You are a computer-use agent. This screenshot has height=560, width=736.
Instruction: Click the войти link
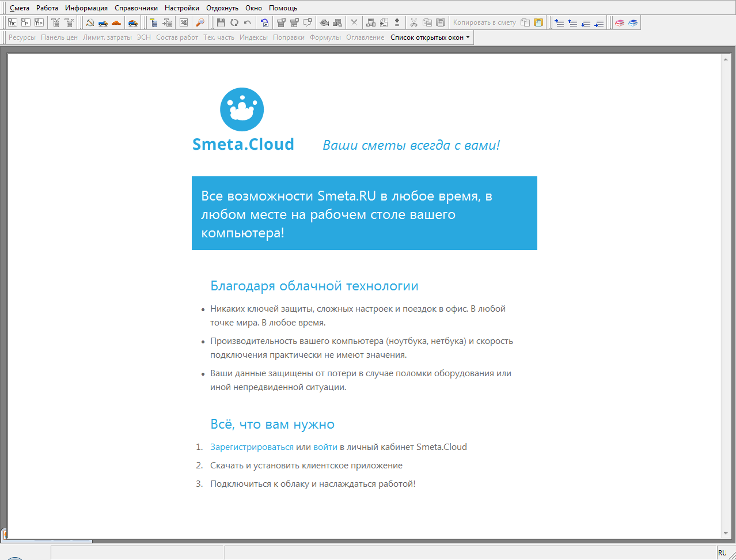(325, 447)
